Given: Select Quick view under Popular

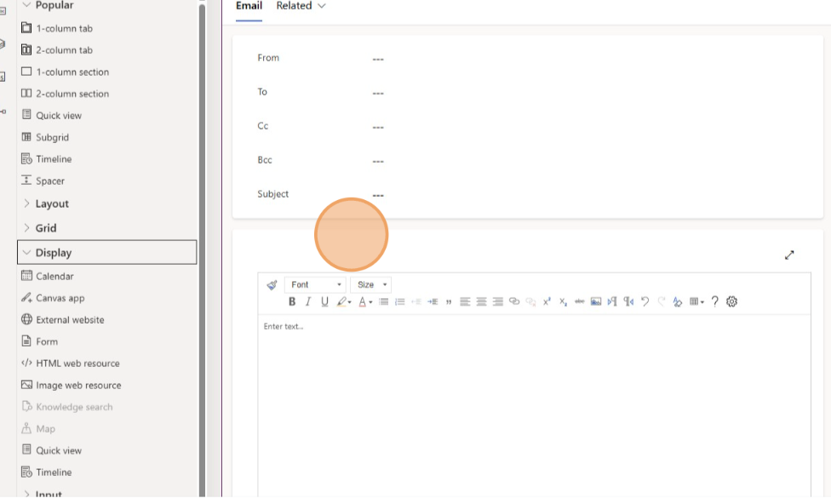Looking at the screenshot, I should click(51, 115).
